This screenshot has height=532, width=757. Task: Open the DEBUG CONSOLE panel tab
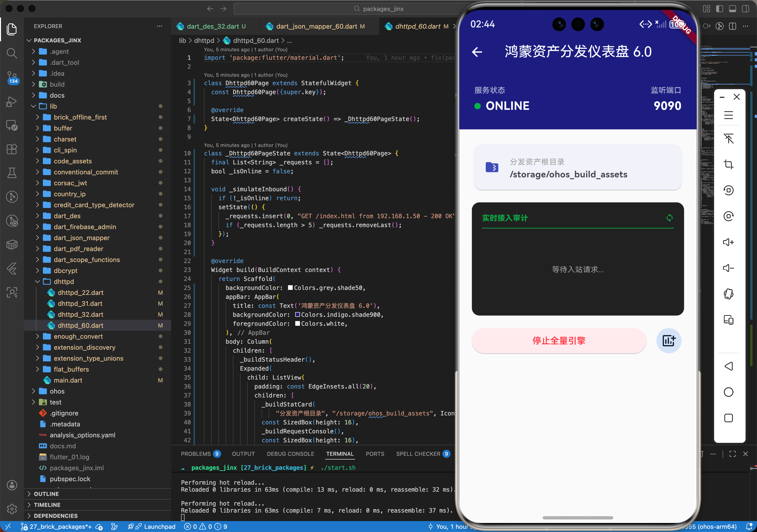click(290, 454)
